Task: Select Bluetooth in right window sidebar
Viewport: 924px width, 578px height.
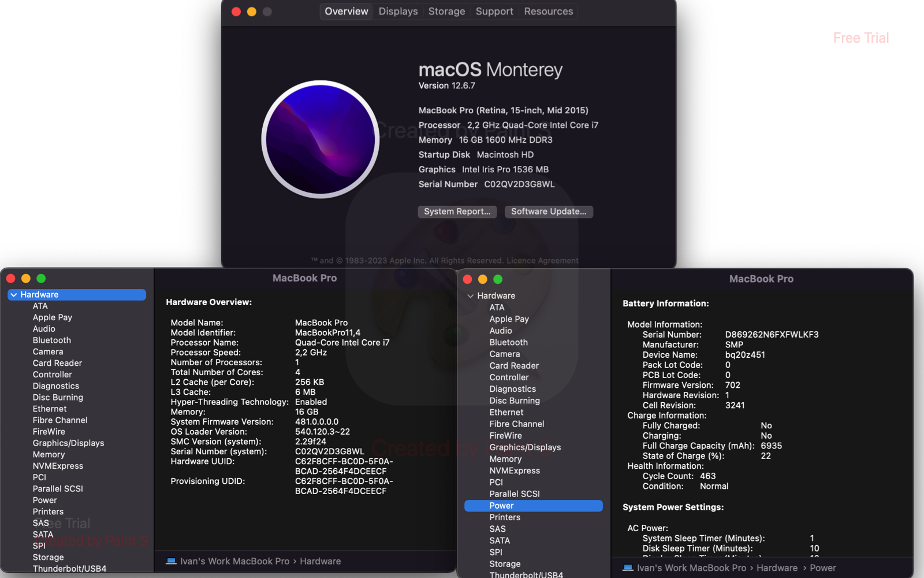Action: tap(509, 342)
